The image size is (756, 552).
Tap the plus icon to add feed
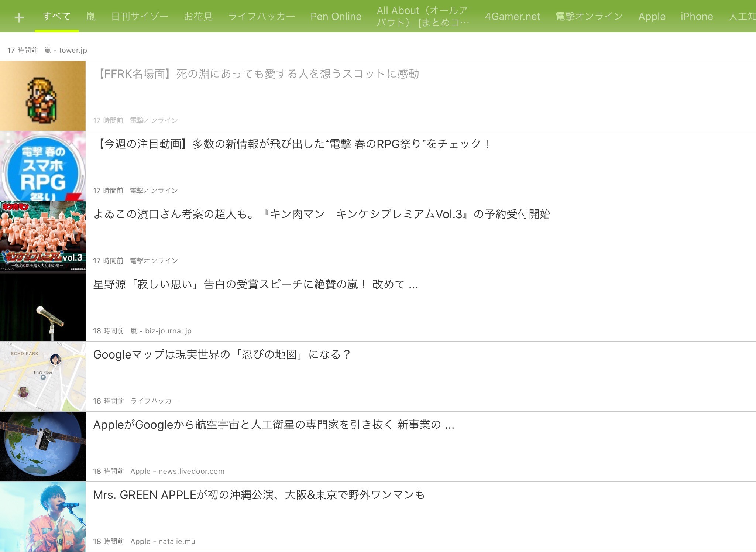[x=19, y=17]
